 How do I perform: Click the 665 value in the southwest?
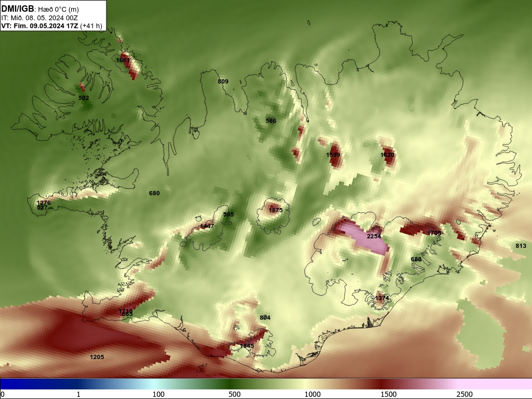127,314
